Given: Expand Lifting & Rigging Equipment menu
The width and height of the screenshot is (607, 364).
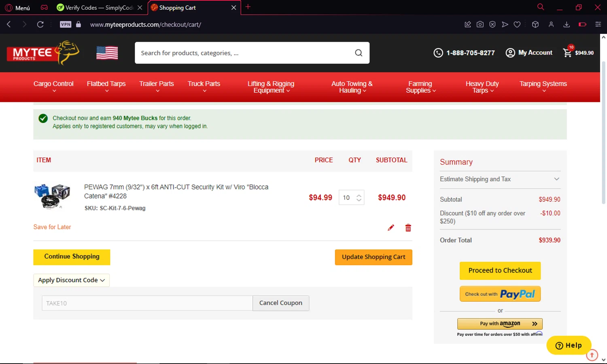Looking at the screenshot, I should pos(271,87).
